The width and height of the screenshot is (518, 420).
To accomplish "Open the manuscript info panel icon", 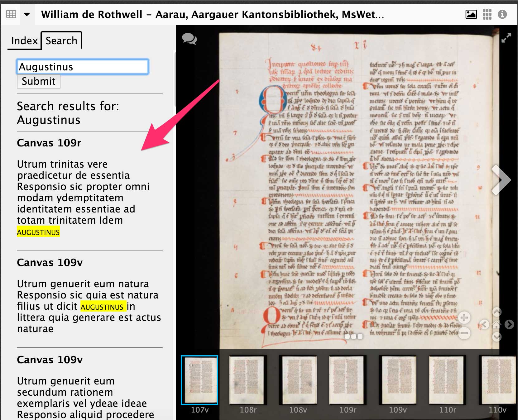I will [x=502, y=14].
